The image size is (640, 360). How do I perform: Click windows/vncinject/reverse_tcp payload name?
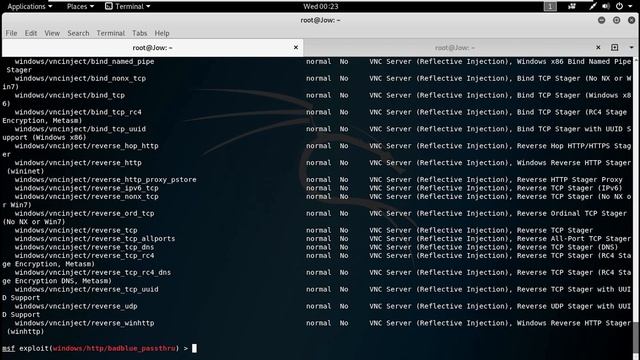[76, 230]
